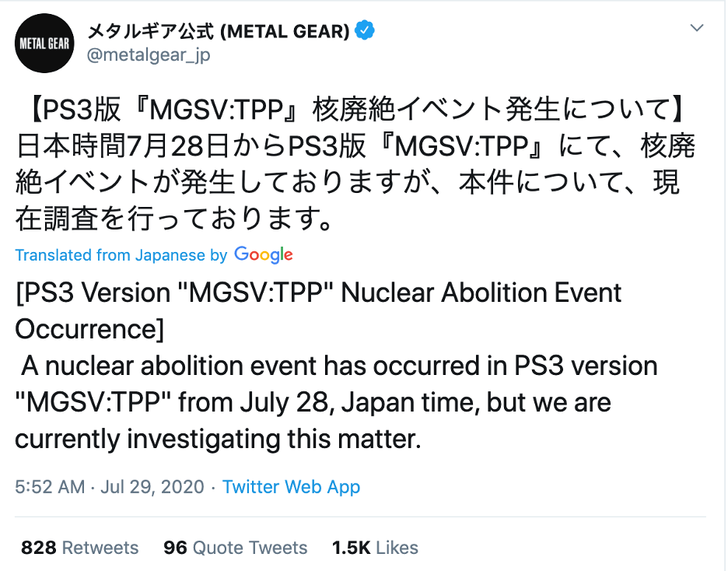Open the tweet options chevron menu
This screenshot has width=728, height=571.
click(x=696, y=29)
